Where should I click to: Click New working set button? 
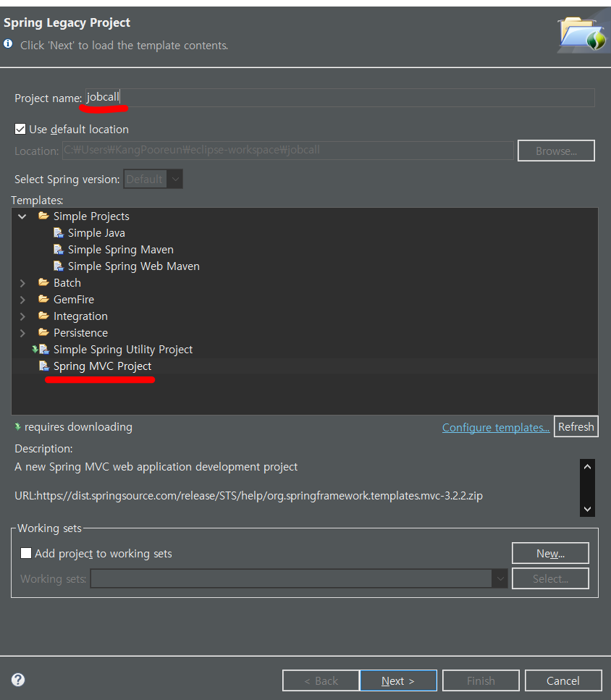[x=550, y=553]
